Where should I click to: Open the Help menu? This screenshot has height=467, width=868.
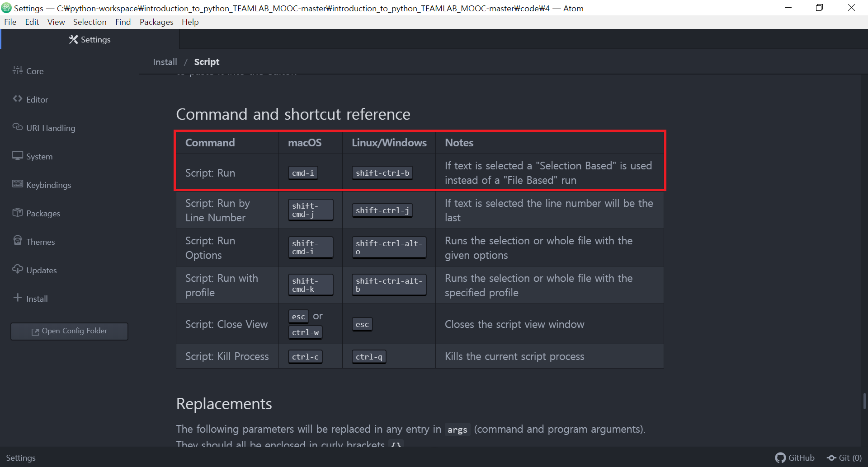pyautogui.click(x=190, y=22)
